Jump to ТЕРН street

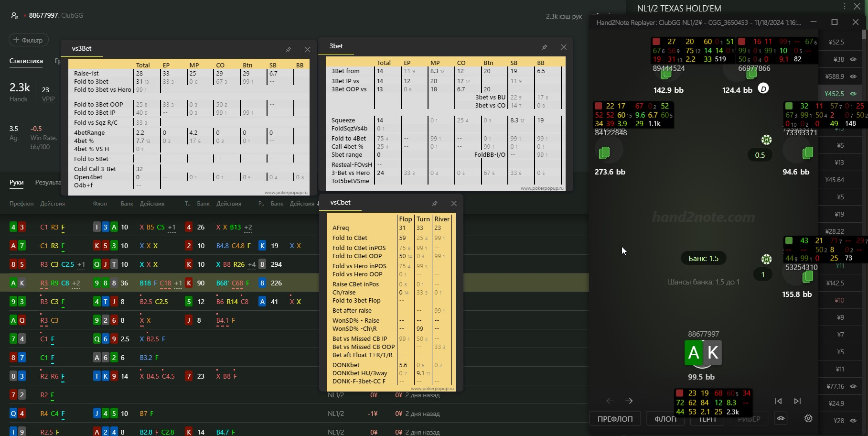(707, 420)
